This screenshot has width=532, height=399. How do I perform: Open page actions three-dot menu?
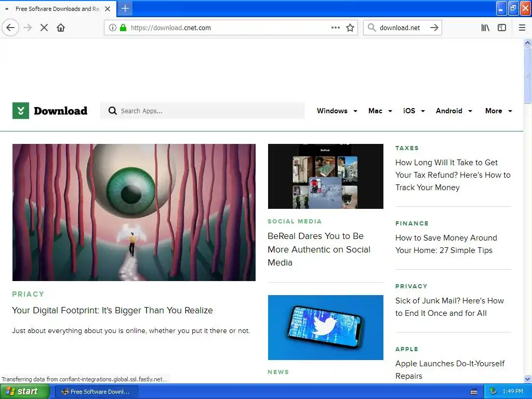[x=335, y=28]
